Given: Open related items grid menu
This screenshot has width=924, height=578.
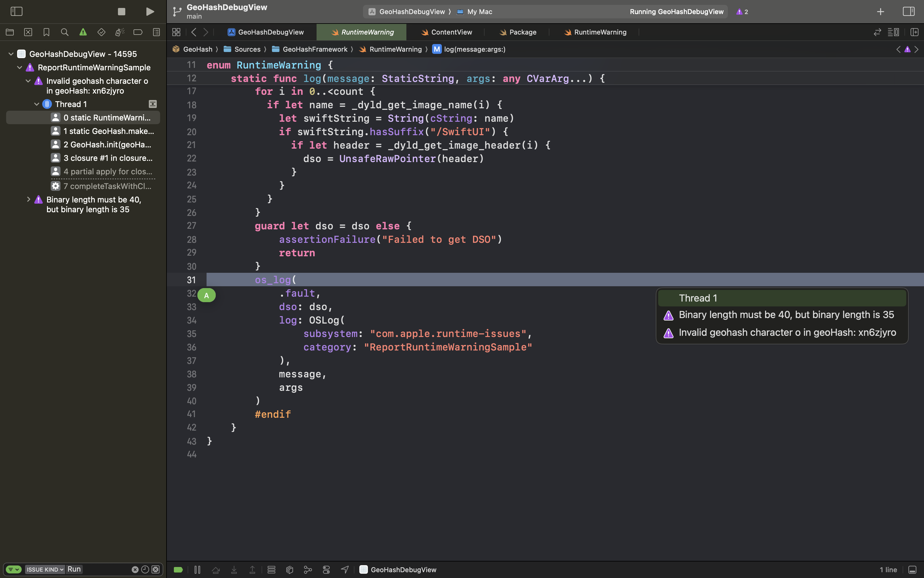Looking at the screenshot, I should [176, 32].
